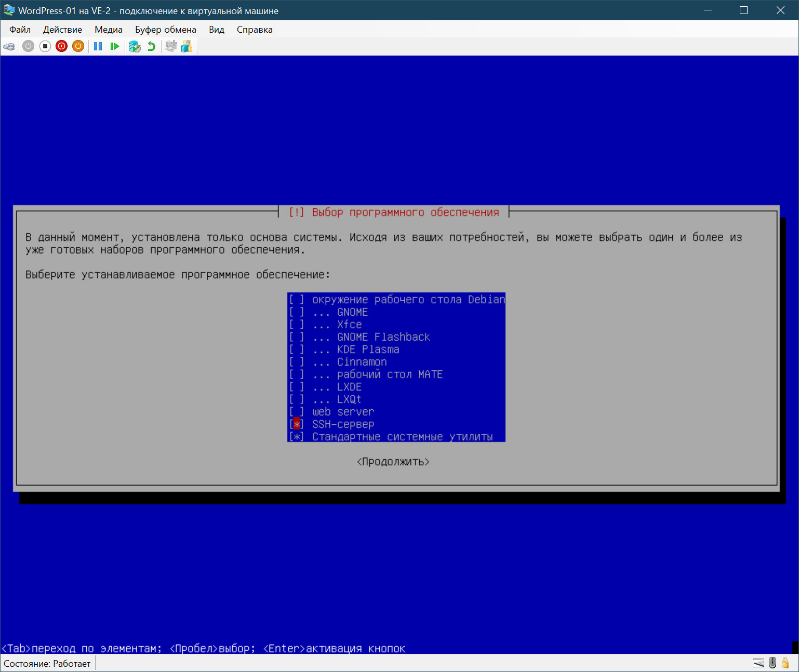Toggle the GNOME checkbox (not Flashback)
The image size is (799, 672).
[x=297, y=312]
